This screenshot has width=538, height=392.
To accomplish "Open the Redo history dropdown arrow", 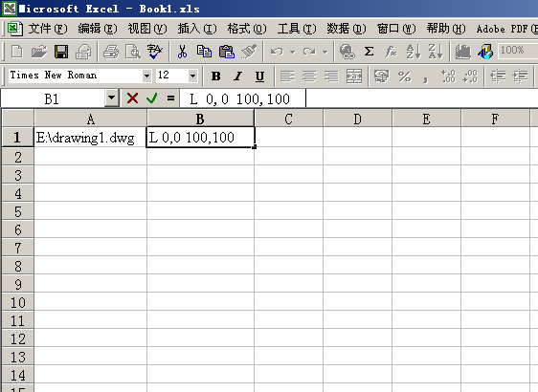I will [325, 52].
